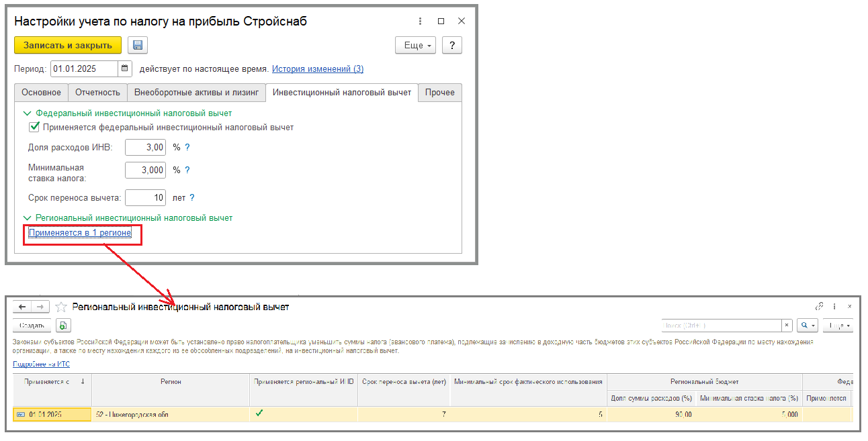Switch to the Основное tab
This screenshot has width=868, height=441.
click(x=41, y=93)
